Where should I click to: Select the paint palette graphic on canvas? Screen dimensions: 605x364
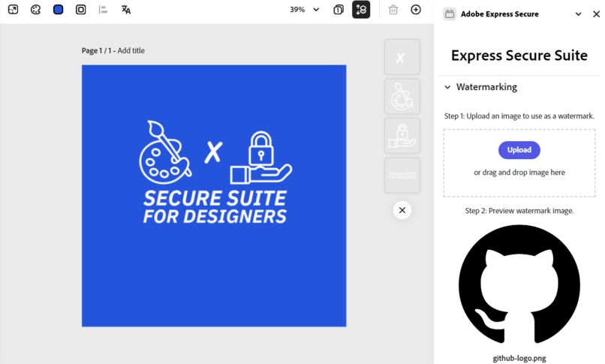pyautogui.click(x=164, y=152)
